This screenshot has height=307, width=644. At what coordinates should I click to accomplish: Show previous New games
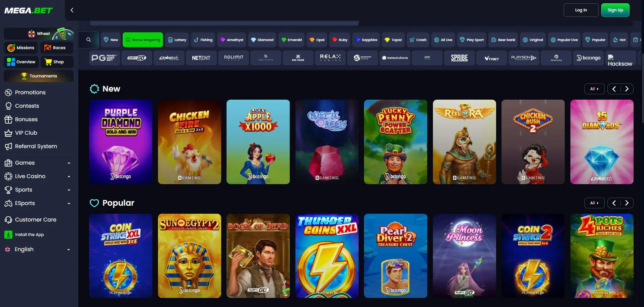coord(614,89)
